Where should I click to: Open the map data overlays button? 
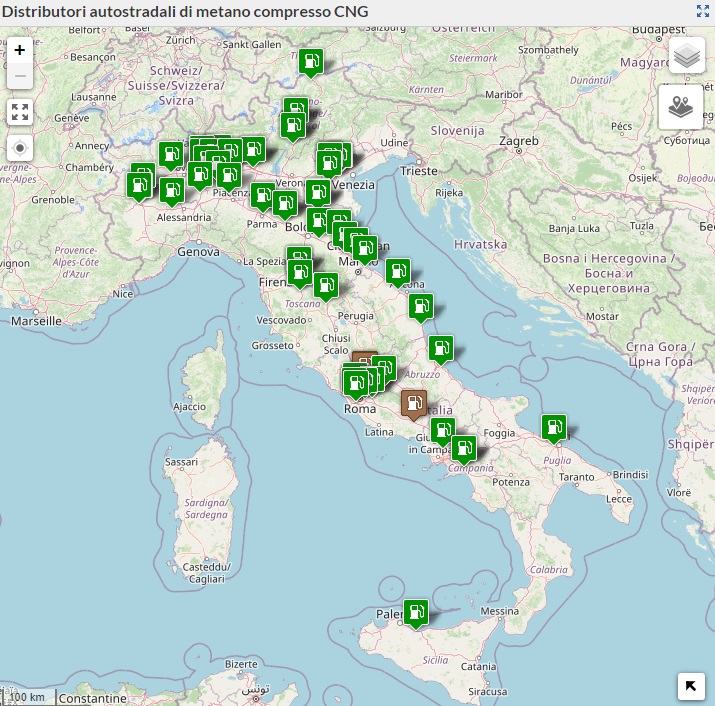click(x=681, y=107)
